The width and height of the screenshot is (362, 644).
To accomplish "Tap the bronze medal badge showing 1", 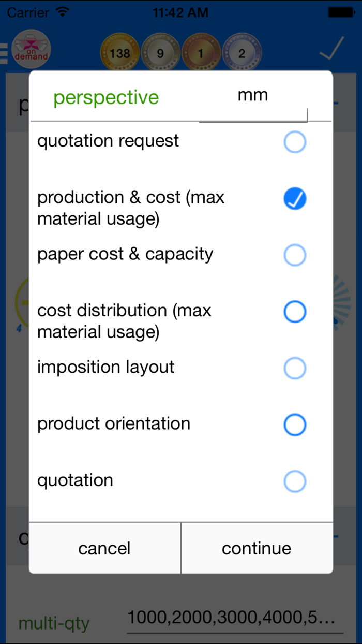I will tap(201, 53).
